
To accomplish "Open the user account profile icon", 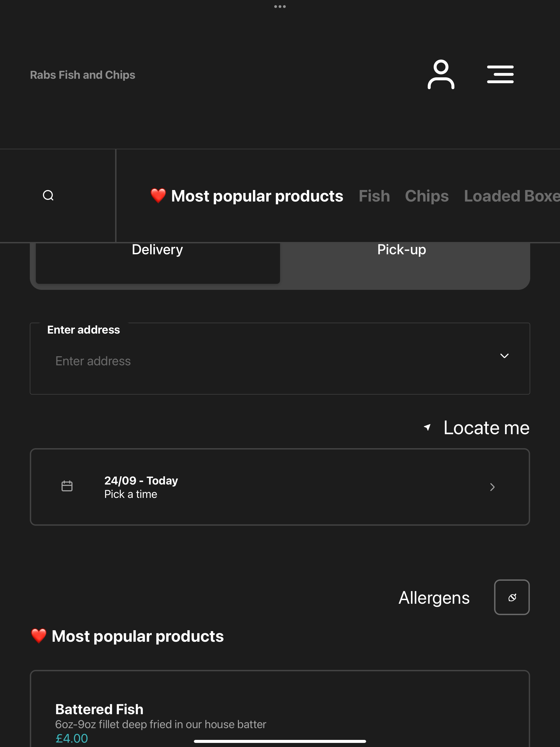I will click(441, 74).
